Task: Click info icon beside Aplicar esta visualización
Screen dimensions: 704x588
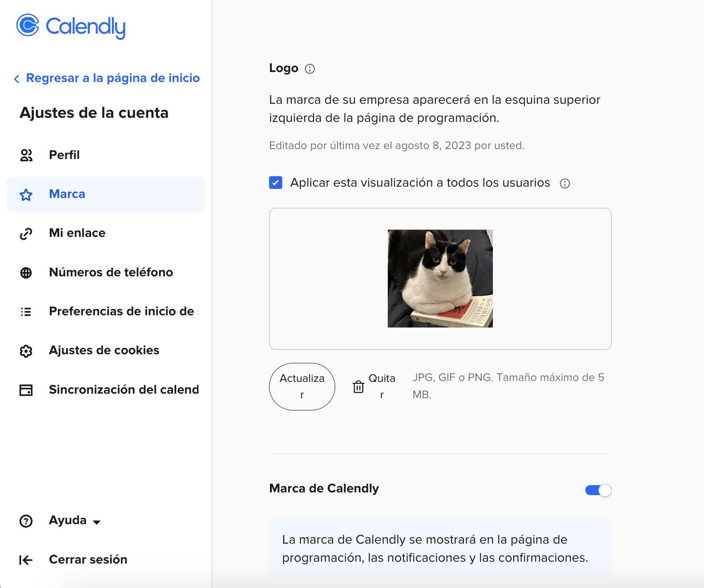Action: 565,183
